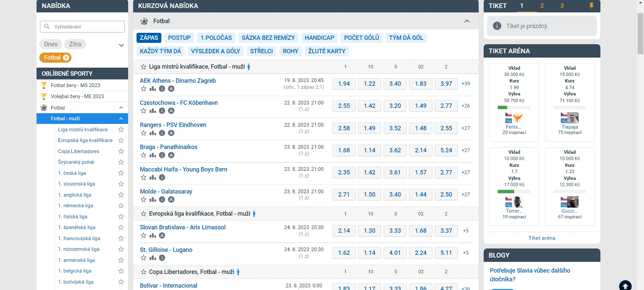Switch to the HANDICAP bet tab

point(319,38)
